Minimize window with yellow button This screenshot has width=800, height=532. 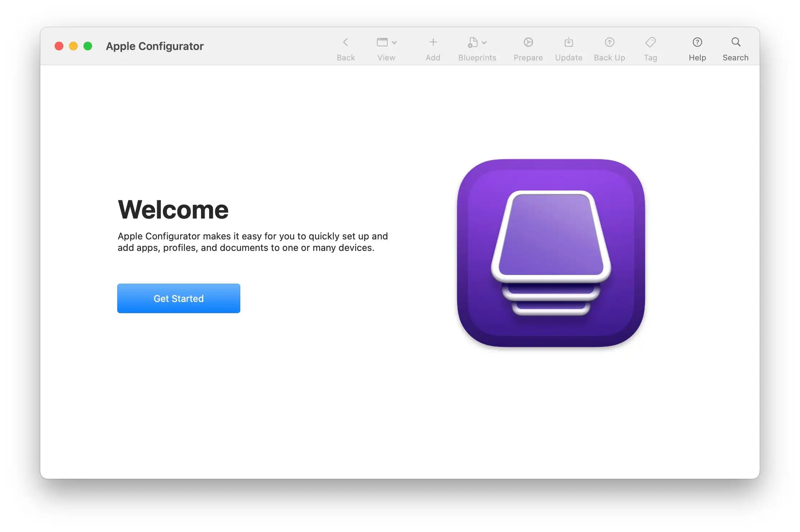pos(73,46)
